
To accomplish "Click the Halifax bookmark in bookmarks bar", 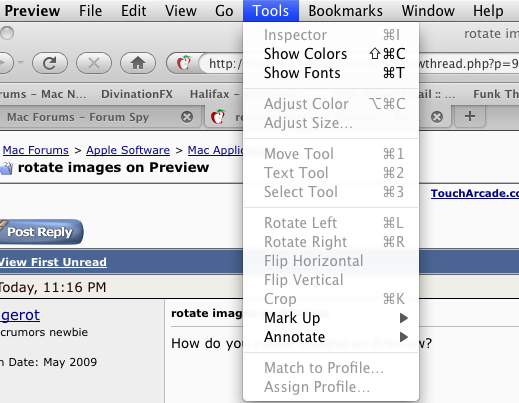I will (215, 94).
